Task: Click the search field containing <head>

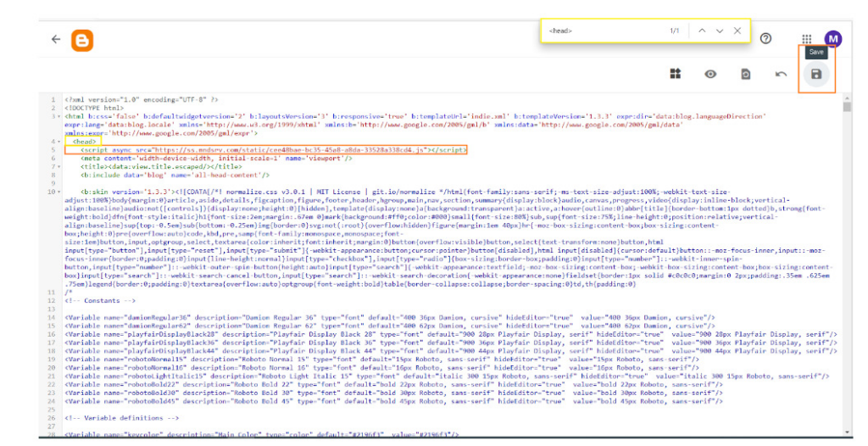Action: click(x=602, y=31)
